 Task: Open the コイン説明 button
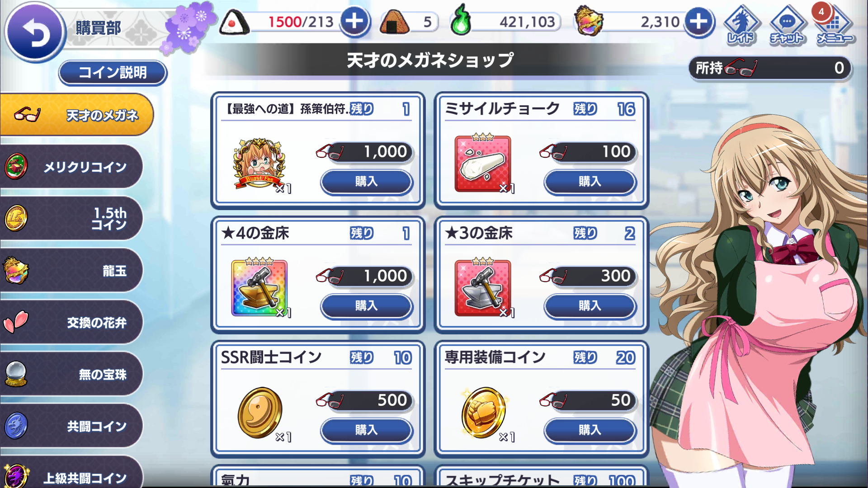click(113, 72)
